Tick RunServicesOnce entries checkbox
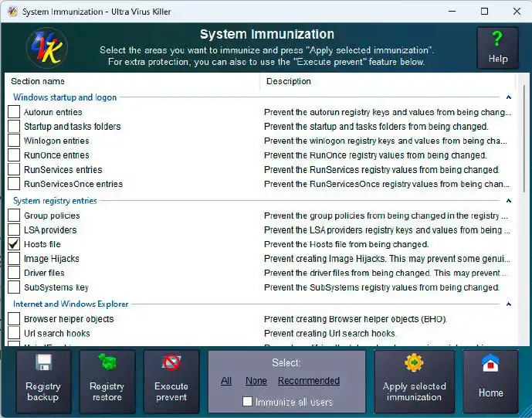The width and height of the screenshot is (532, 418). point(14,183)
